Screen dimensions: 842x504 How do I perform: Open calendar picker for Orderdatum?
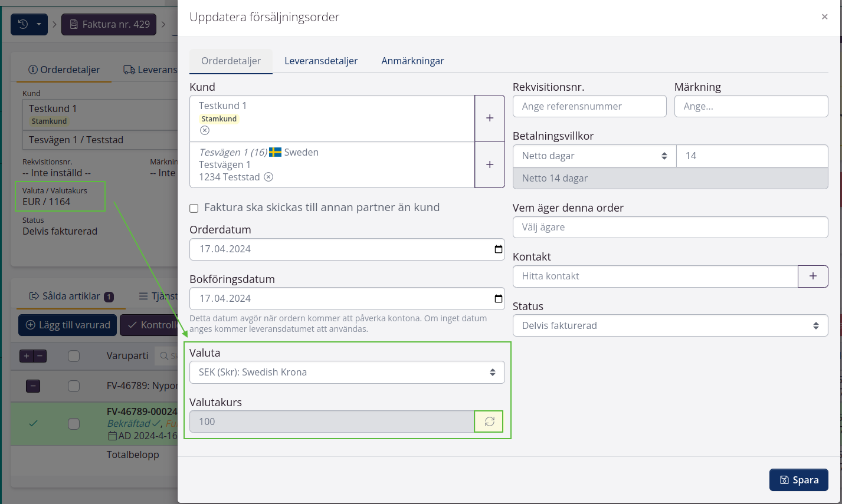(498, 249)
